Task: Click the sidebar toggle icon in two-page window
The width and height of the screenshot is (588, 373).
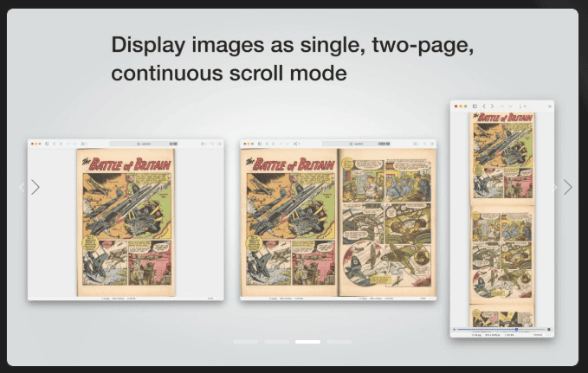Action: 260,144
